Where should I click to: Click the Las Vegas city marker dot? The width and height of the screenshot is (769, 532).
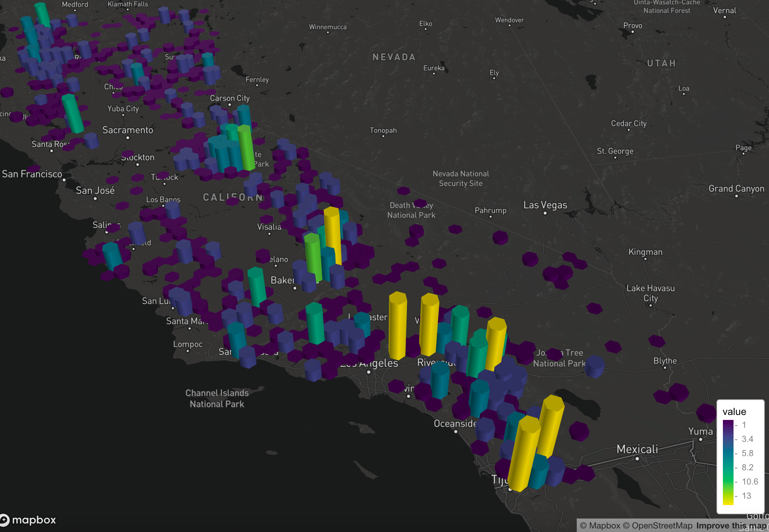[x=545, y=213]
